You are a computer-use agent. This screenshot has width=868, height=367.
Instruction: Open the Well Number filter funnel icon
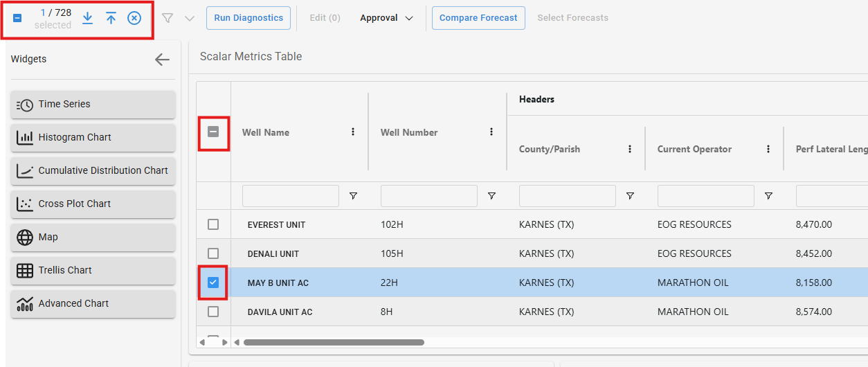(491, 197)
